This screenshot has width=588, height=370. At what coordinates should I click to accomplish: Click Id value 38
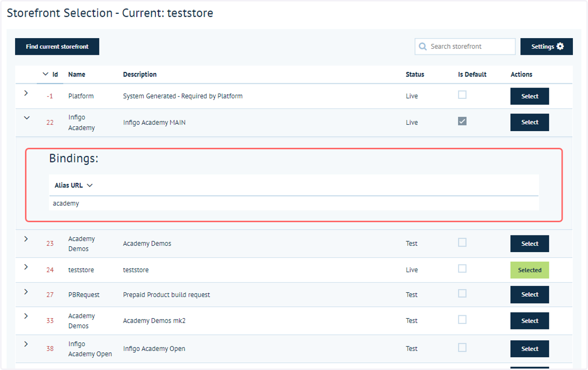click(x=50, y=349)
